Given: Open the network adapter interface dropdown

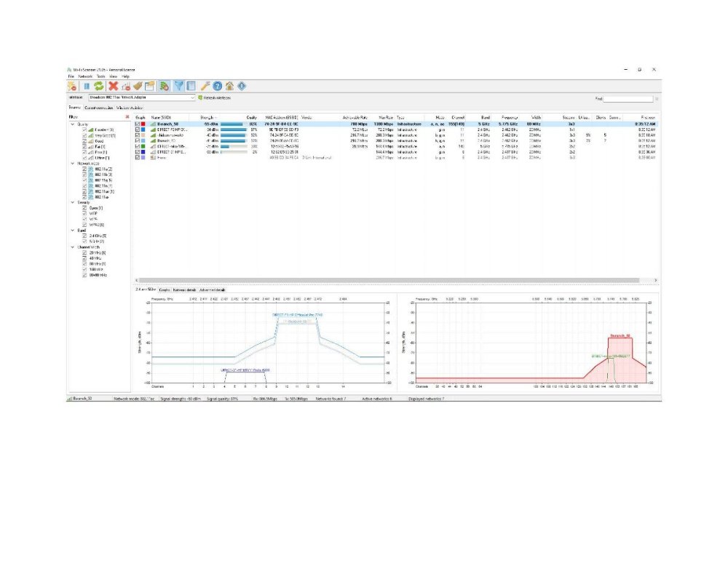Looking at the screenshot, I should [x=193, y=97].
